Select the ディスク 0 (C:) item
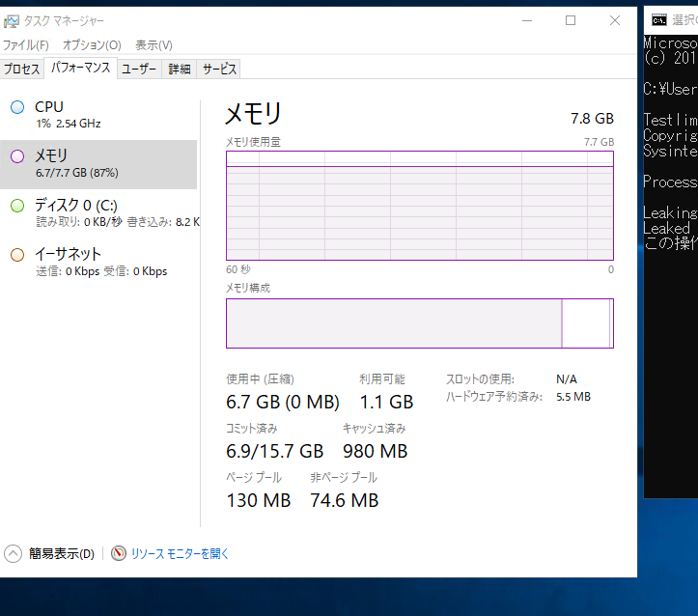This screenshot has height=616, width=698. pyautogui.click(x=98, y=212)
